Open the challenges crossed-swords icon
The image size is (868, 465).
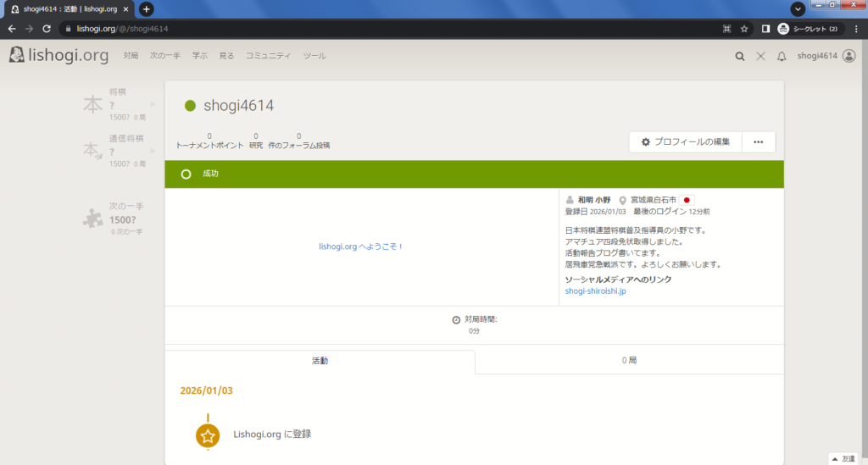coord(760,56)
